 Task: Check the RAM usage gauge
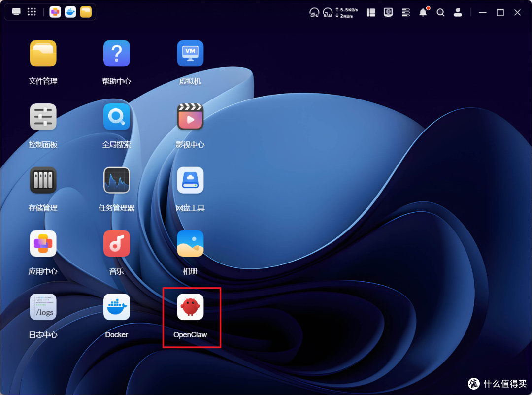coord(328,12)
